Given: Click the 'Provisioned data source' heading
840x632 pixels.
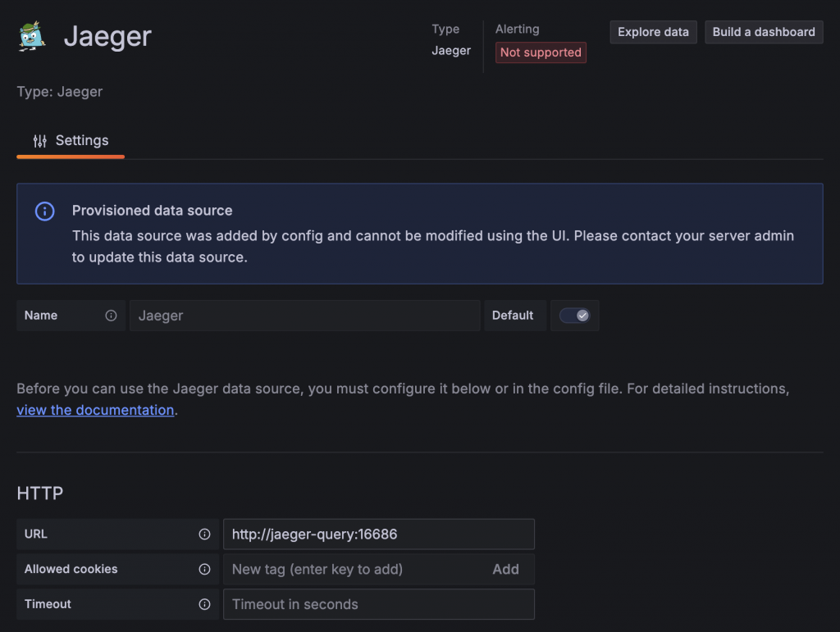Looking at the screenshot, I should pos(152,211).
